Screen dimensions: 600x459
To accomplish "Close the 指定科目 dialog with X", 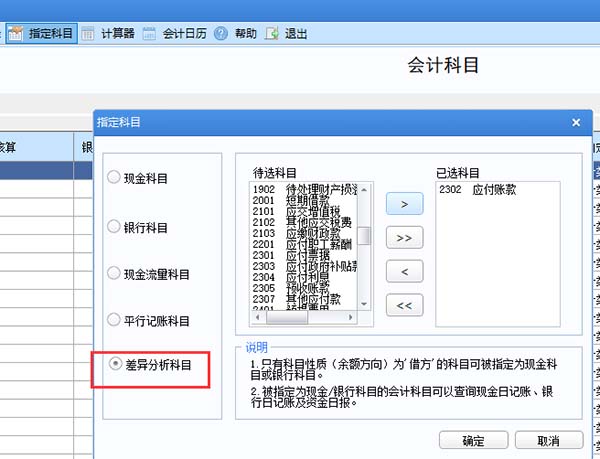I will click(575, 122).
